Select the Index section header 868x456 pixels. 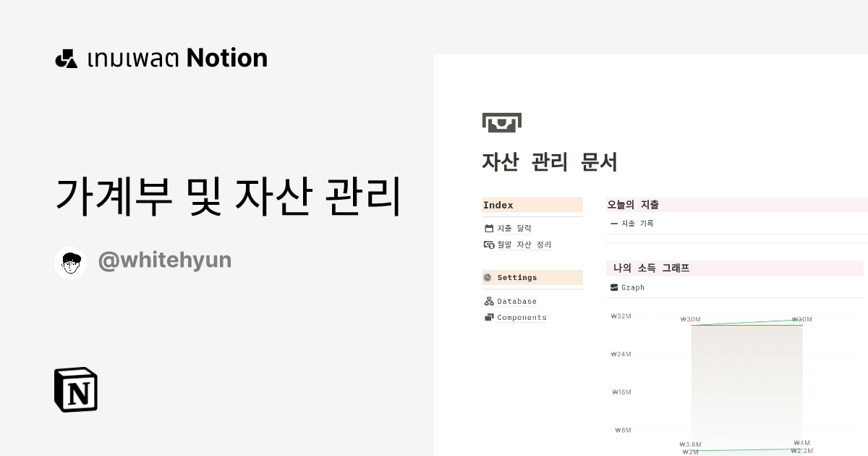tap(498, 205)
